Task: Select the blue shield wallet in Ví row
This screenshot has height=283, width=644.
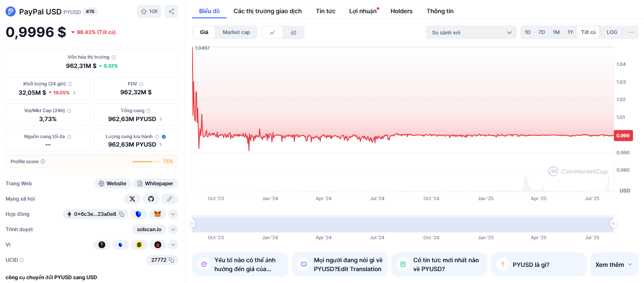Action: tap(120, 245)
